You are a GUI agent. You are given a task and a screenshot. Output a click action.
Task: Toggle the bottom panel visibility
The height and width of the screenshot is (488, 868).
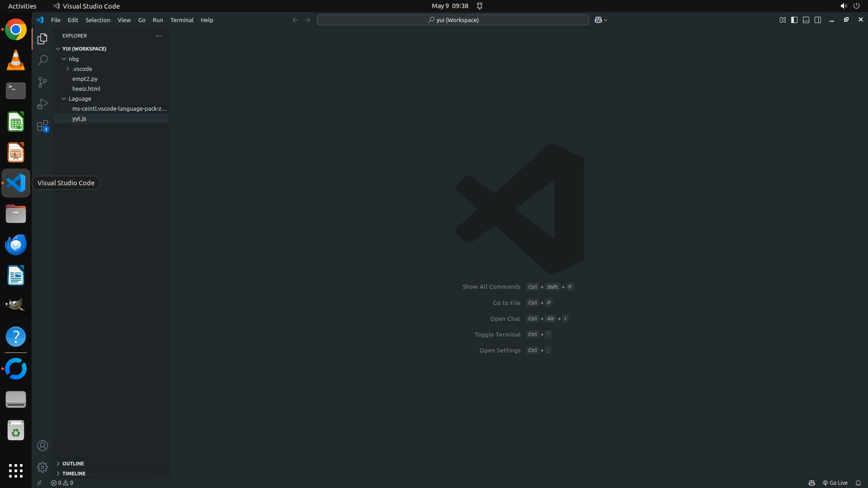[x=806, y=20]
